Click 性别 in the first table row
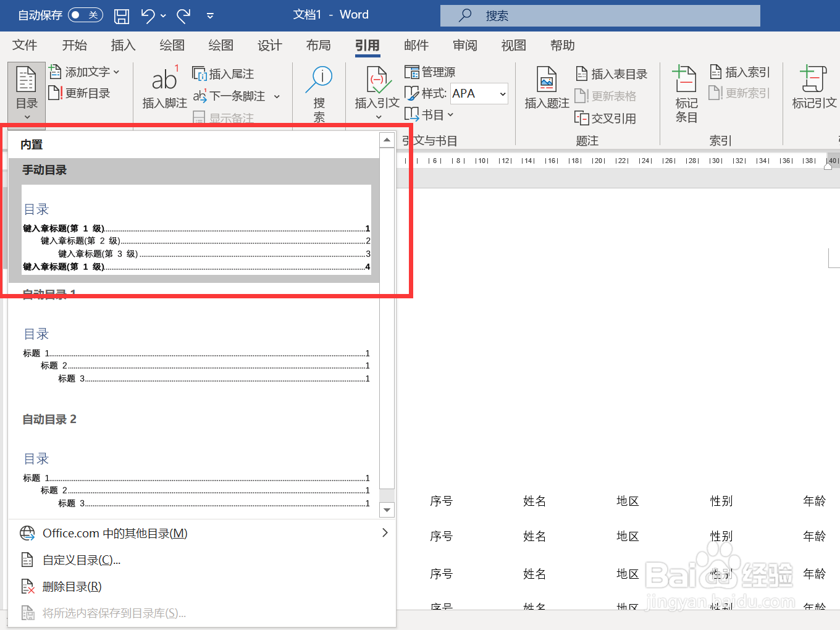 (721, 501)
